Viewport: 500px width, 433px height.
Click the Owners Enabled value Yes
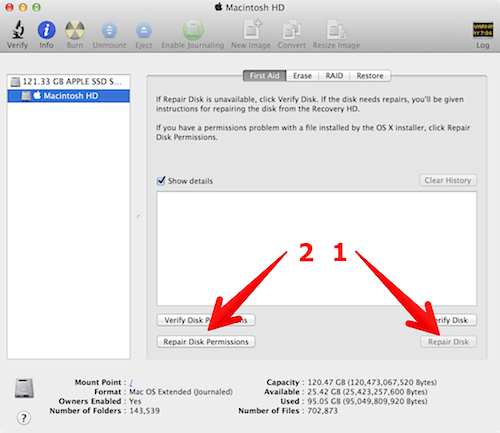135,401
